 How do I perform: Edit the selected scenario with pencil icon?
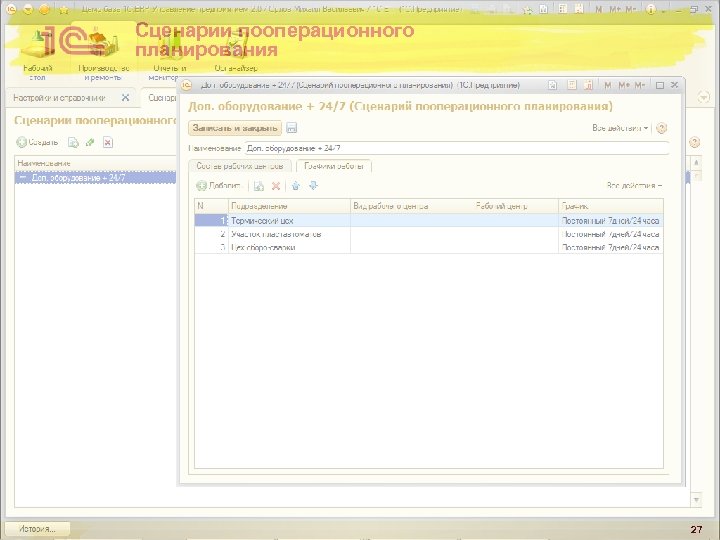pyautogui.click(x=90, y=142)
